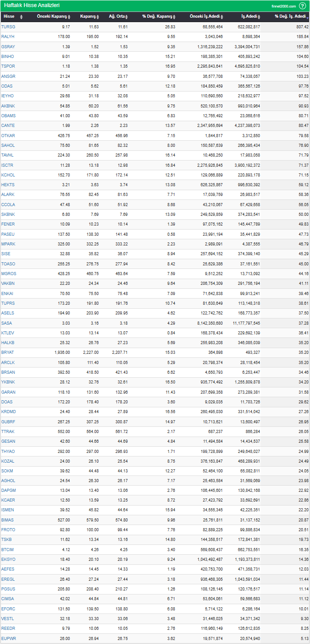Select the BRYAT ticker link
310x644 pixels.
(x=8, y=353)
